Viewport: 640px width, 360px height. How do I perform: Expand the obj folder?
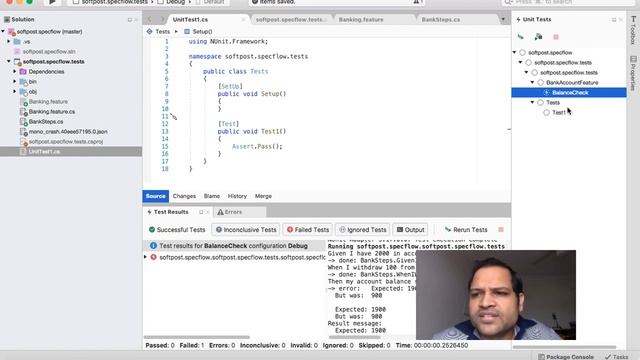point(15,91)
